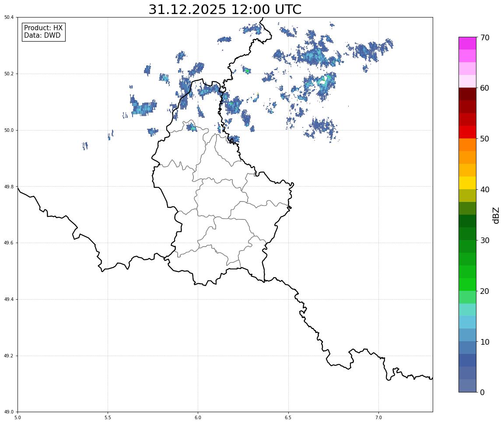This screenshot has width=504, height=424.
Task: Click the colorbar tick label 0
Action: coord(482,392)
